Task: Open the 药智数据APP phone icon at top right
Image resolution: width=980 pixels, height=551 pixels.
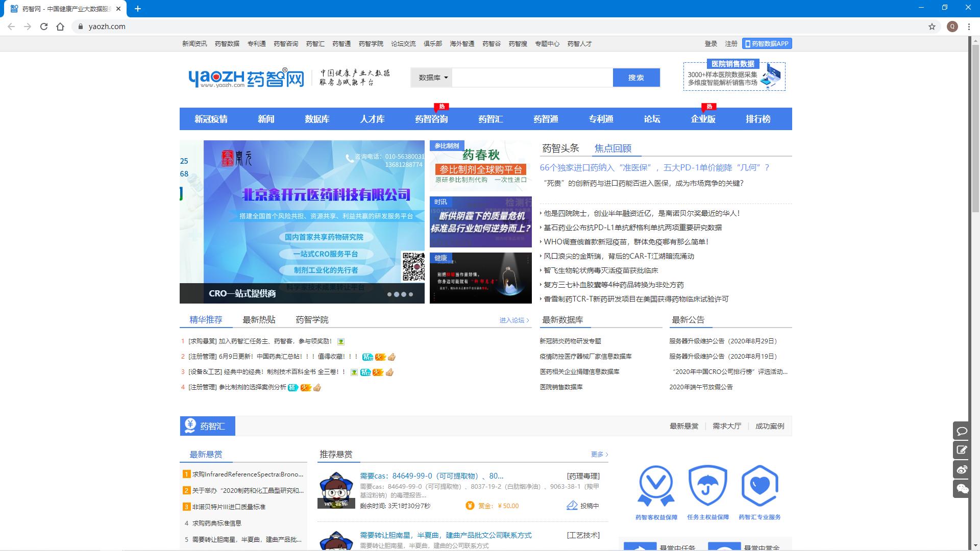Action: [748, 44]
